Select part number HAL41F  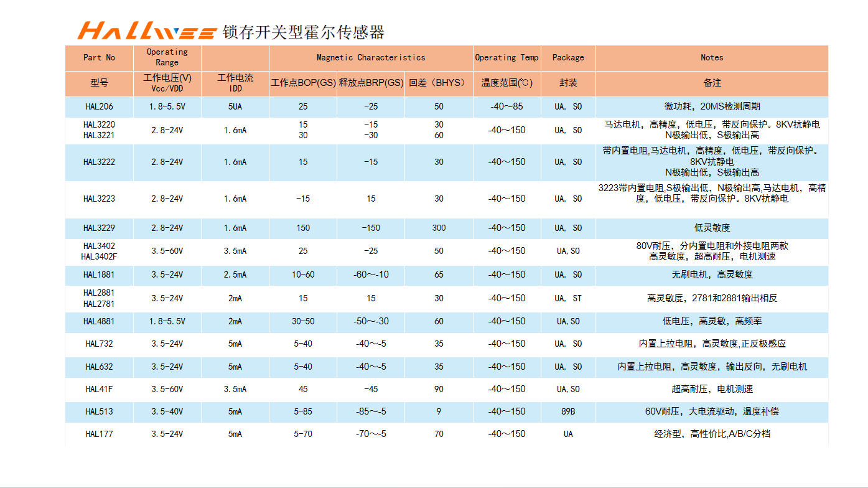[x=100, y=389]
